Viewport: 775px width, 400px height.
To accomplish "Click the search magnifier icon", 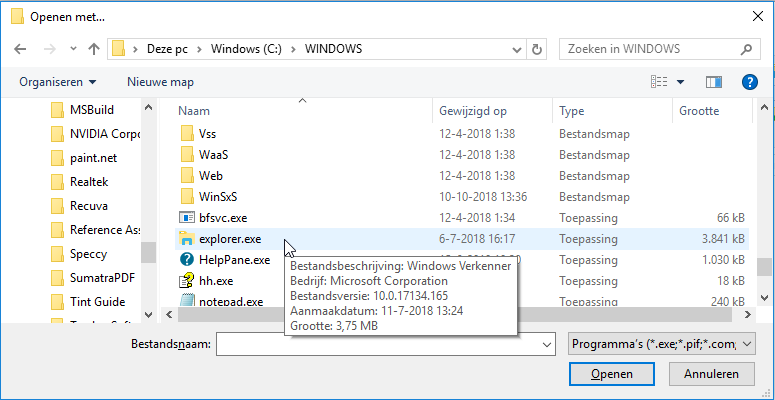I will 746,49.
